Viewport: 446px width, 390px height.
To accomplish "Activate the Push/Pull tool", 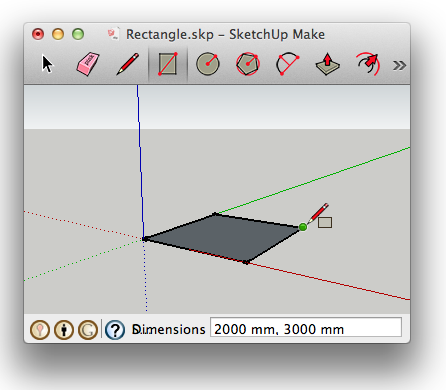I will coord(327,64).
